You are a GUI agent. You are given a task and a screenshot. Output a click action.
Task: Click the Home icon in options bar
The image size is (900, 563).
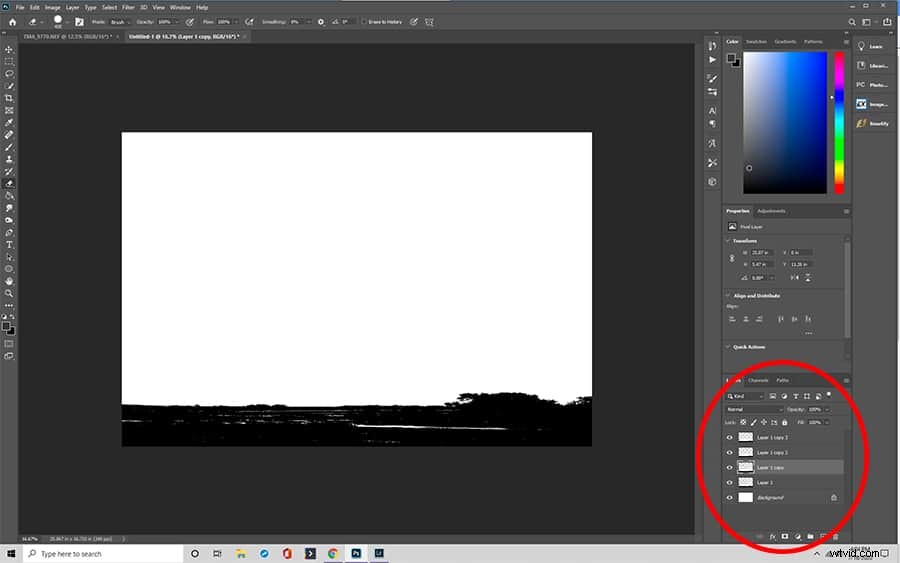click(13, 22)
